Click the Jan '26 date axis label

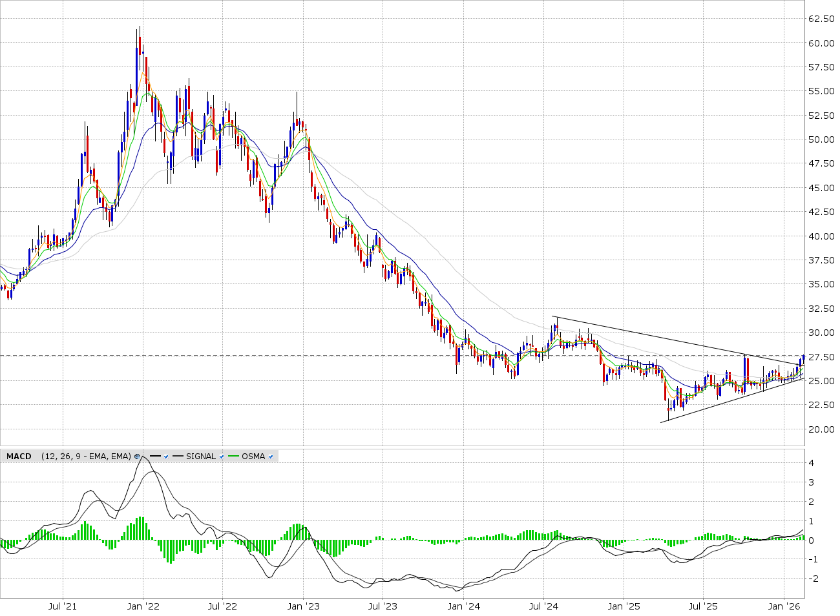click(x=784, y=606)
